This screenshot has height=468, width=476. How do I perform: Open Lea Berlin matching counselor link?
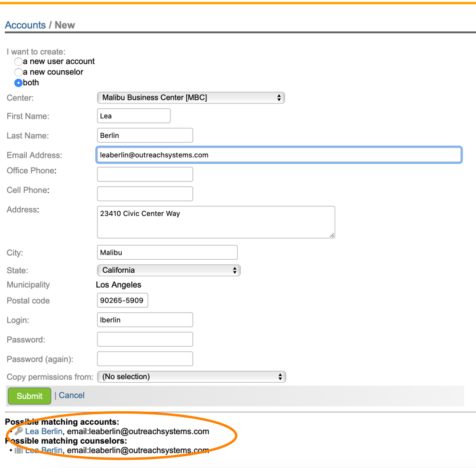pos(44,450)
